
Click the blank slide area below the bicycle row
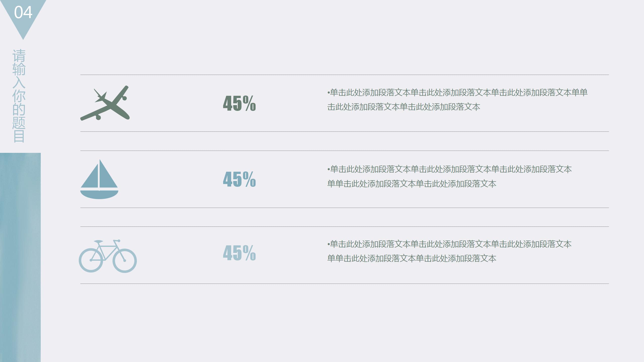[x=345, y=324]
